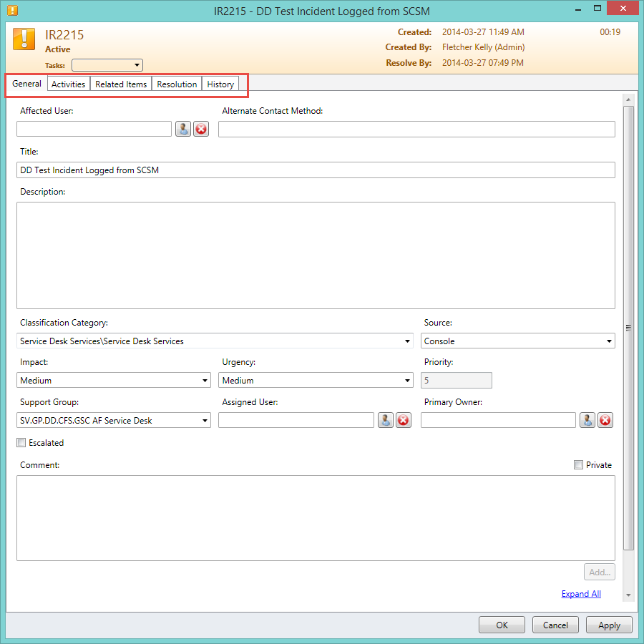This screenshot has height=644, width=644.
Task: Click into the Description text area
Action: coord(316,255)
